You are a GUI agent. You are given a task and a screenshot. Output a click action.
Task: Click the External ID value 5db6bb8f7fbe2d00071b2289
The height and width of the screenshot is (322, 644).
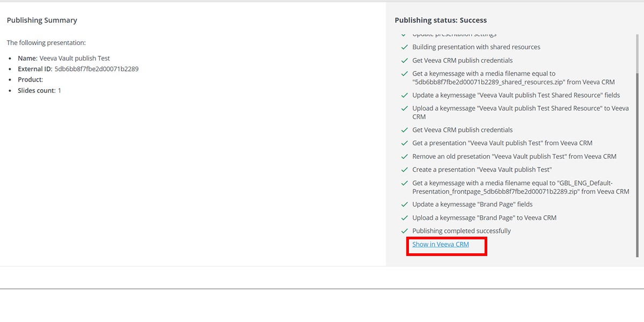coord(97,69)
